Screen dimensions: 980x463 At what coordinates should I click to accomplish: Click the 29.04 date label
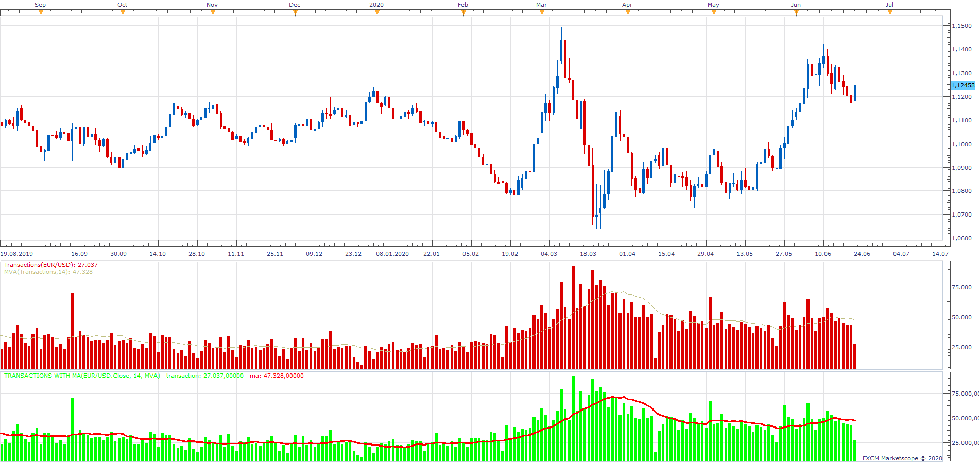[706, 254]
